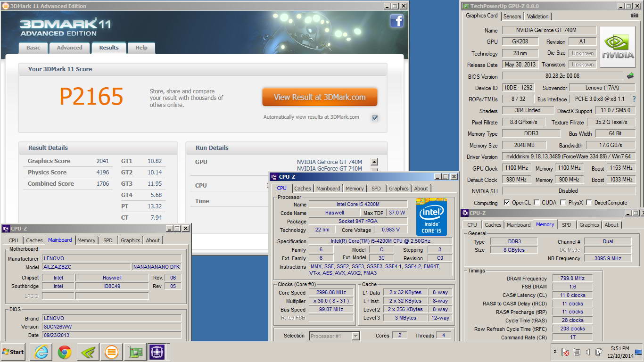
Task: Click the NVIDIA taskbar icon
Action: click(x=88, y=352)
